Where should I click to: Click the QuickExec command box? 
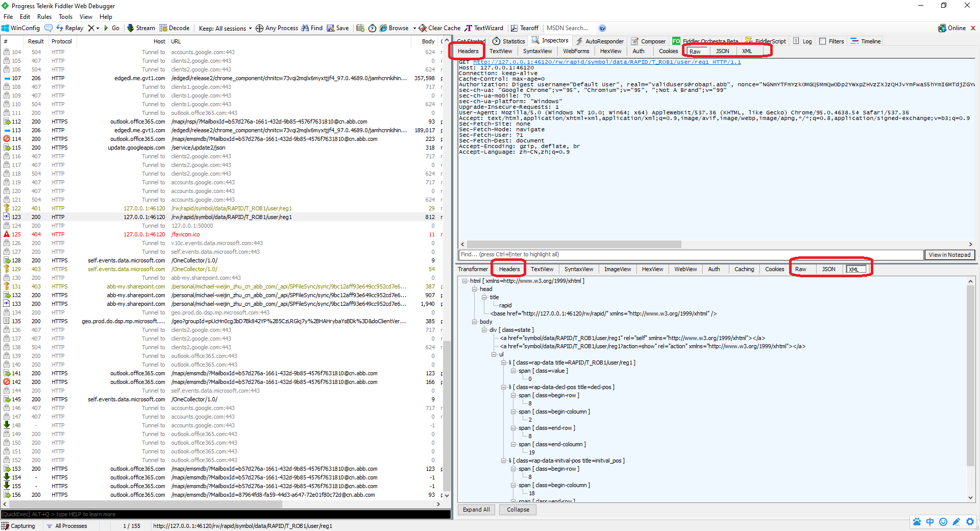click(x=226, y=514)
